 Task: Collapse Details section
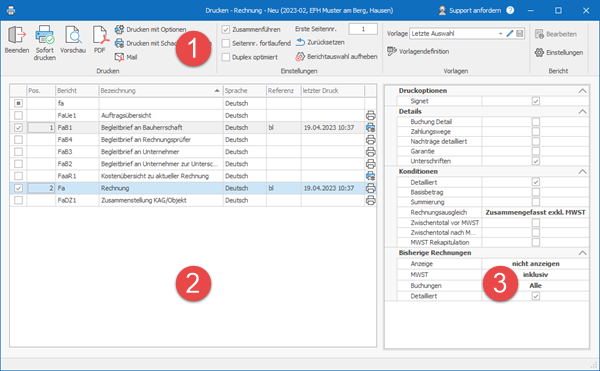coord(582,111)
